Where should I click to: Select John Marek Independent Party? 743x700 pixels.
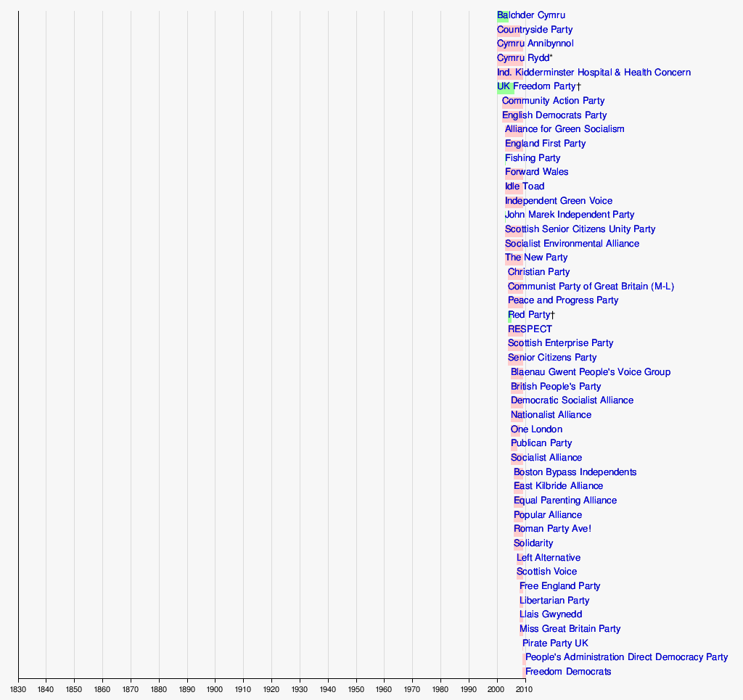570,215
